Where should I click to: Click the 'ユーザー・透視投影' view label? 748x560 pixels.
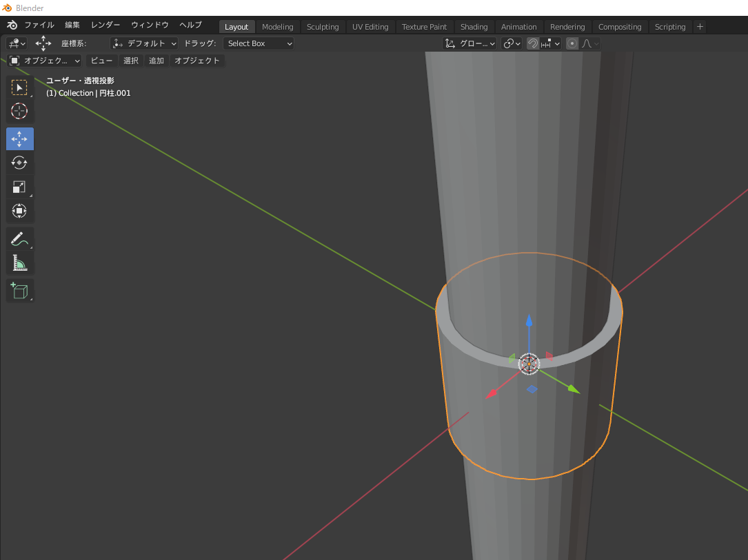point(80,81)
